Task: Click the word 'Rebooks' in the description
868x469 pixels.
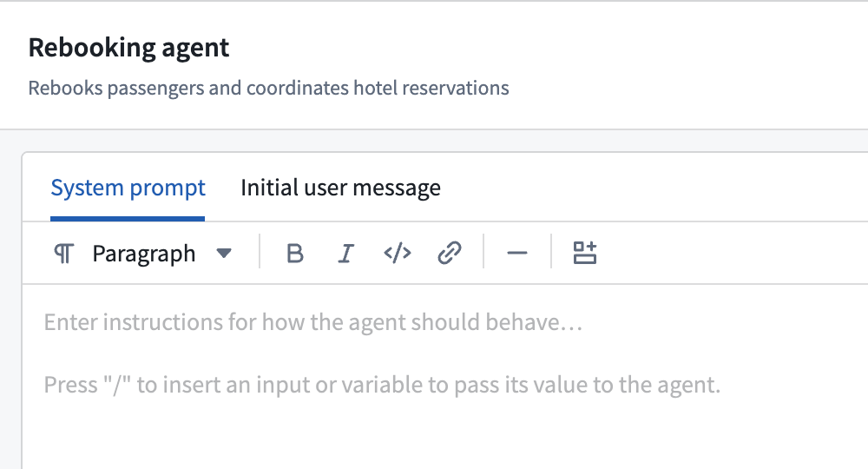Action: pyautogui.click(x=65, y=88)
